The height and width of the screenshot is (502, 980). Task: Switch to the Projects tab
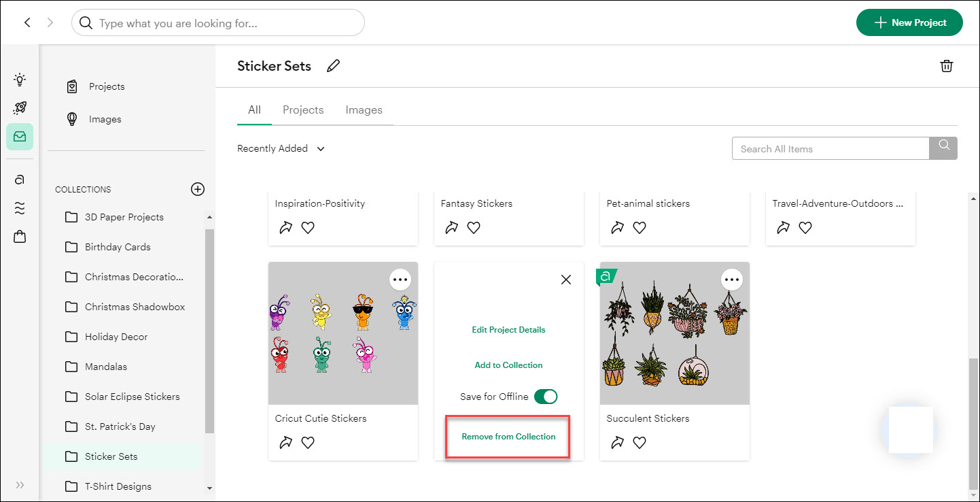302,110
